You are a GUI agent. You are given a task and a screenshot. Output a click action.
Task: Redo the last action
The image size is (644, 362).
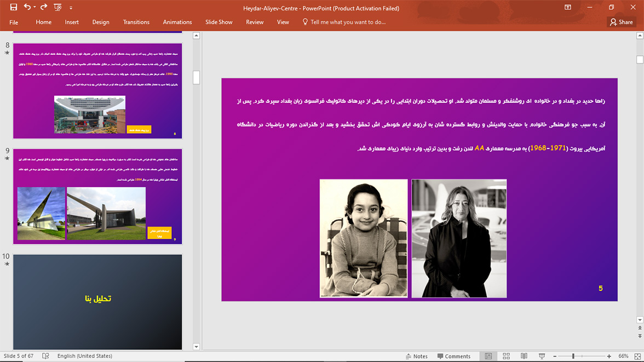44,7
